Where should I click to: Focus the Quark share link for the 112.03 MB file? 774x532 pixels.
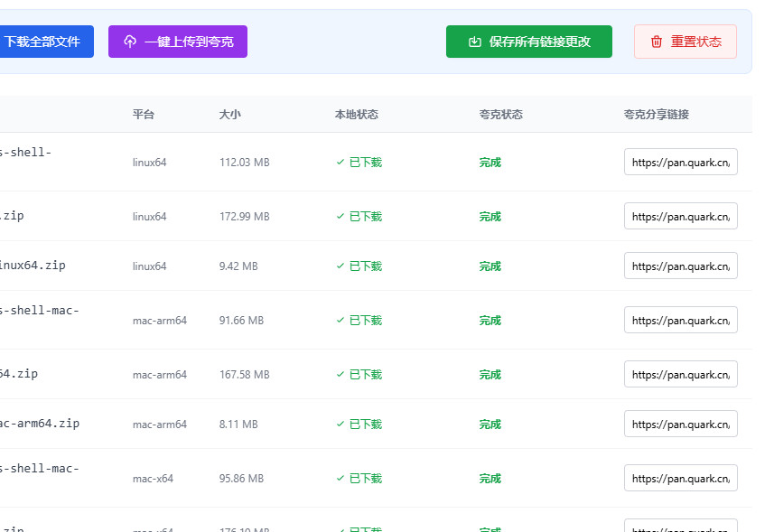pos(681,163)
